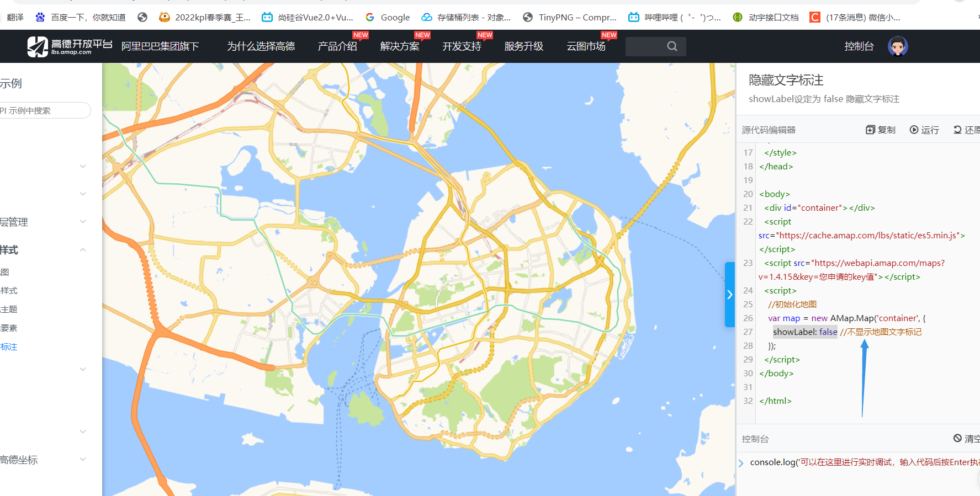
Task: Open the 开发支持 menu
Action: coord(462,46)
